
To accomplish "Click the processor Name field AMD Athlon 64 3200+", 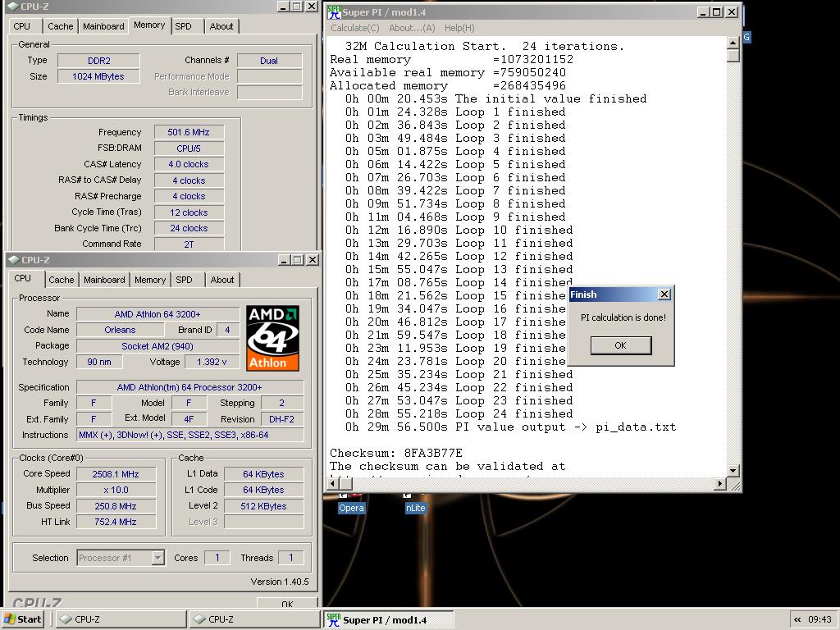I will (x=158, y=314).
